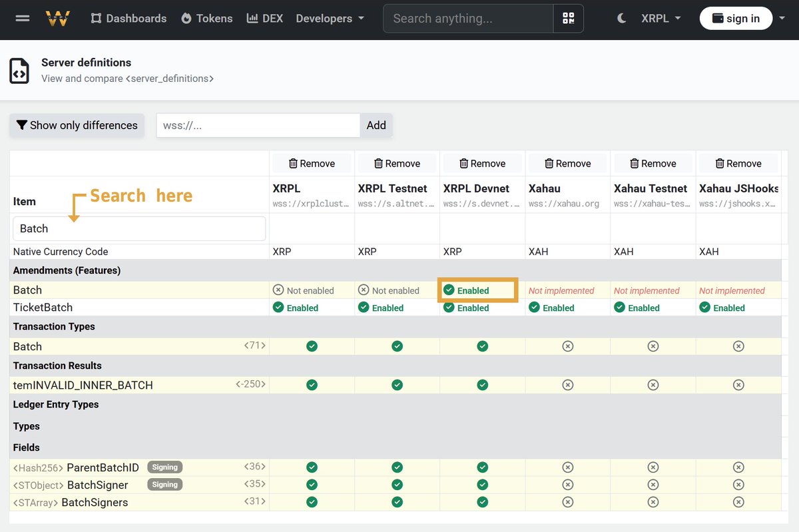
Task: Click XRPL Testnet Batch Not enabled icon
Action: [x=364, y=290]
